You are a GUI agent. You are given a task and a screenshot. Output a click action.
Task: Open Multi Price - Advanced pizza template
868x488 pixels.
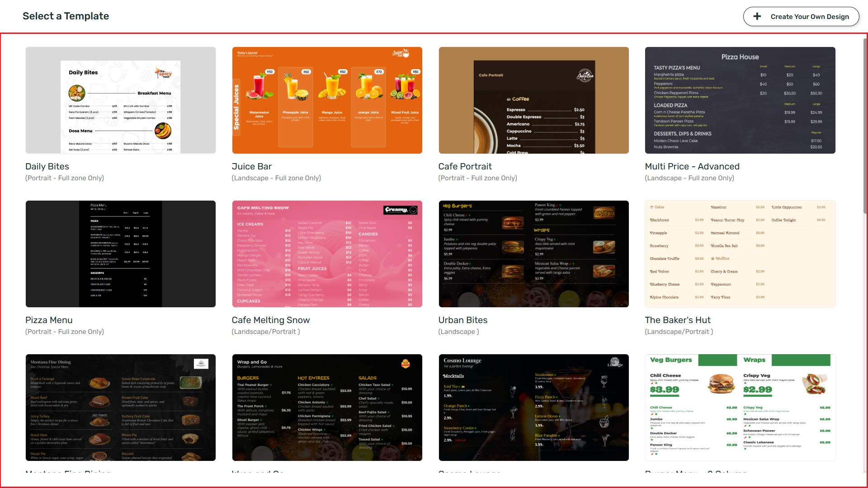[740, 100]
